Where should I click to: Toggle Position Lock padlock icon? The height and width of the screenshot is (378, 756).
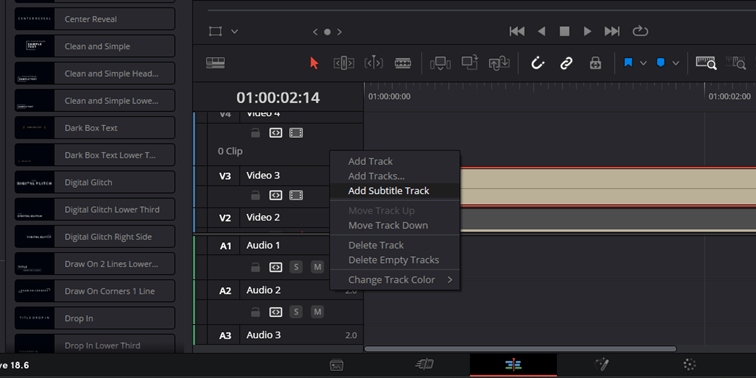(x=595, y=63)
